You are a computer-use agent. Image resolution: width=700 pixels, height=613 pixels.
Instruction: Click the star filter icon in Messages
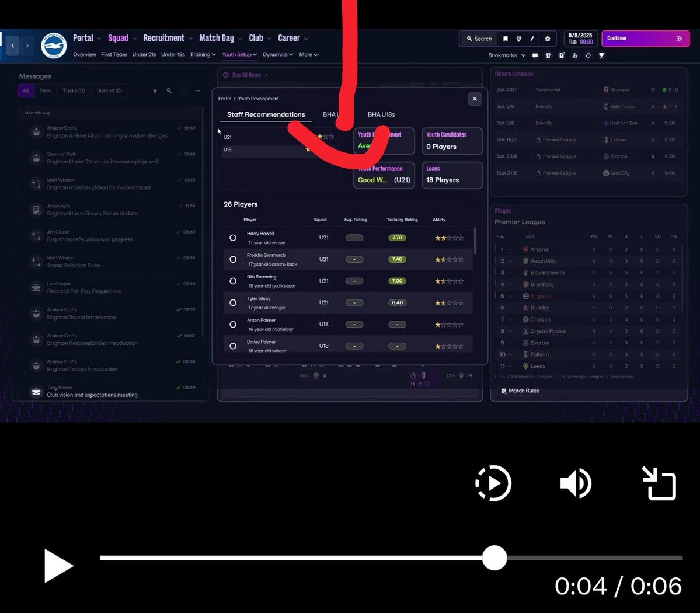coord(155,90)
